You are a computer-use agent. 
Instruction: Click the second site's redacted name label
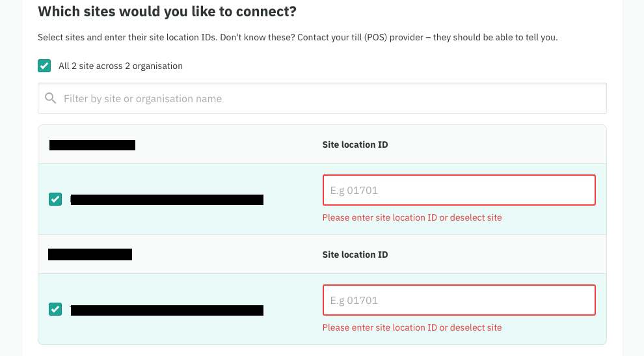(167, 310)
